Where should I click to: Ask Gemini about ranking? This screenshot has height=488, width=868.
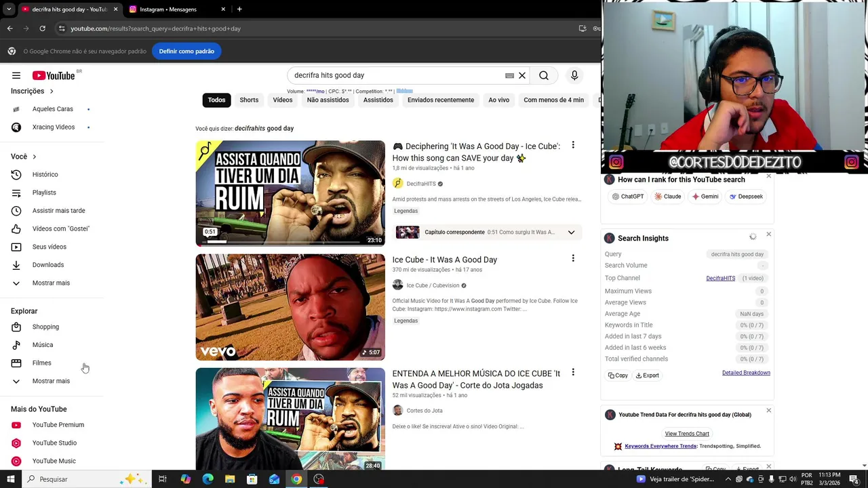tap(705, 197)
